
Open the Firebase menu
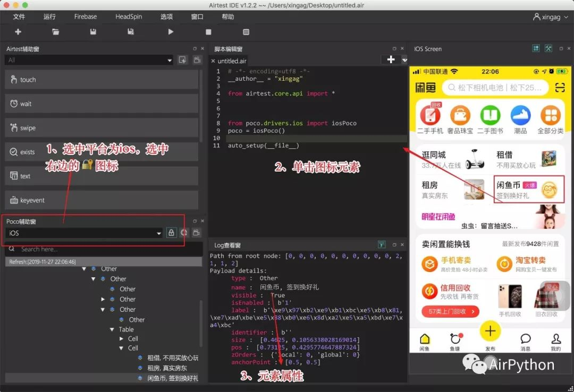click(x=85, y=17)
